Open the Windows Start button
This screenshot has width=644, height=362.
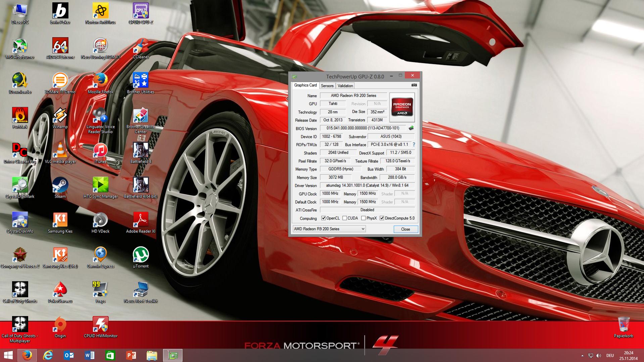point(8,355)
